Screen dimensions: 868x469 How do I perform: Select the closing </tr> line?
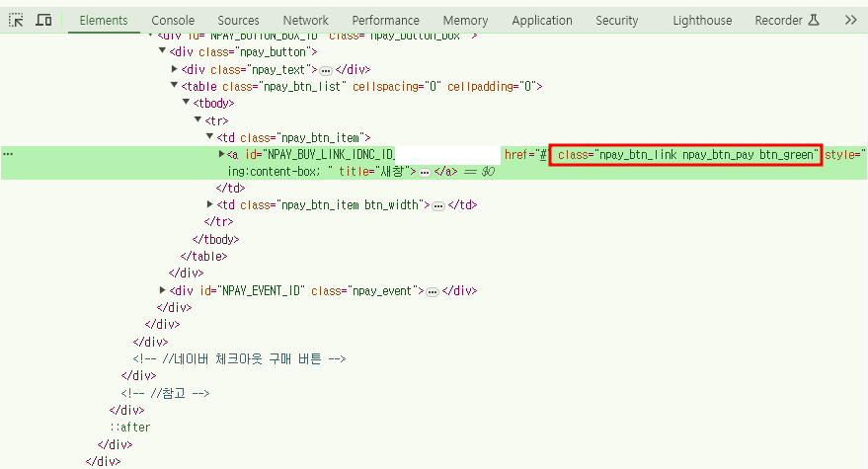pyautogui.click(x=218, y=222)
